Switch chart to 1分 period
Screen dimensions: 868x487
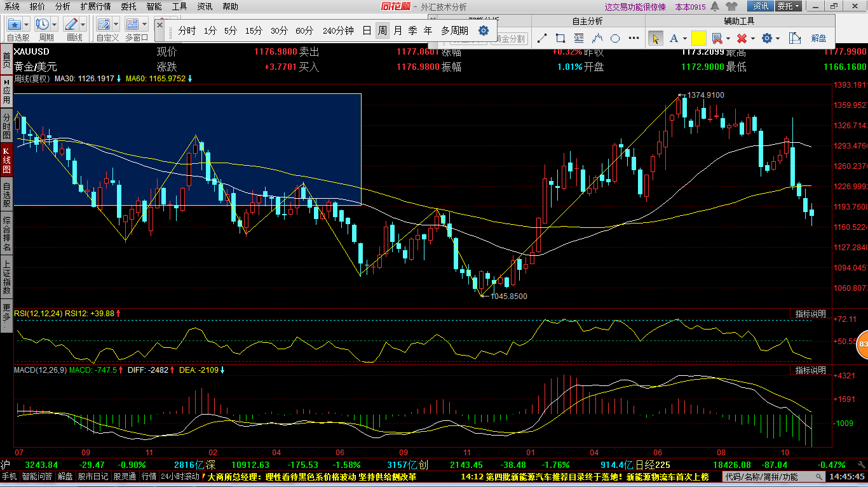[210, 30]
